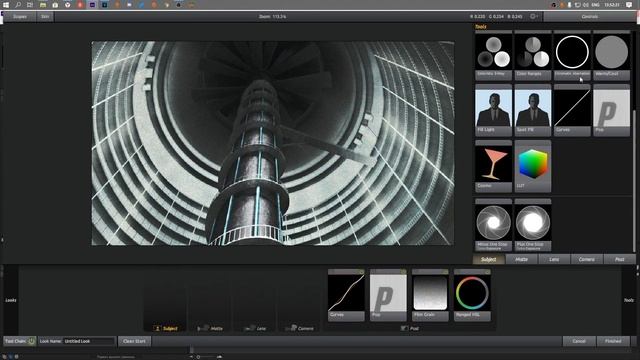The image size is (640, 360).
Task: Open Task View in the taskbar
Action: coord(30,5)
